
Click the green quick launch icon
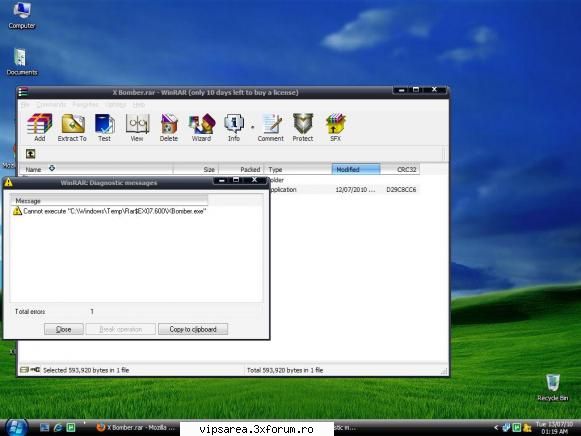coord(70,427)
